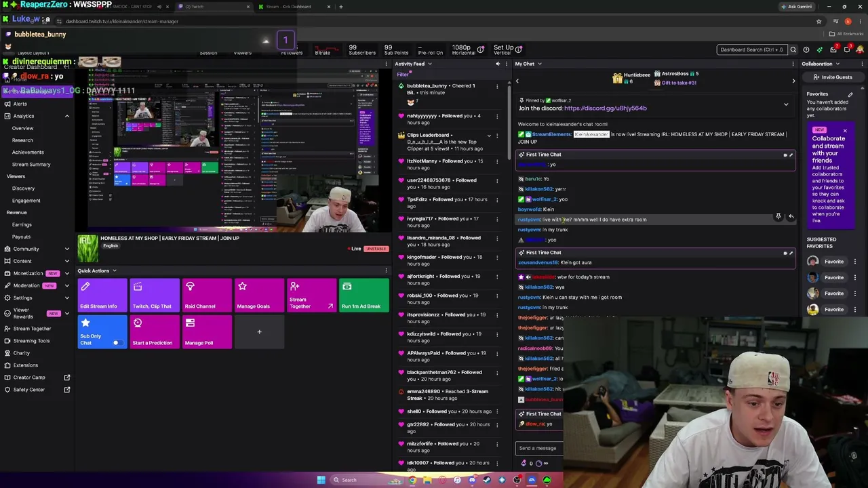Expand the Settings sidebar section
Viewport: 868px width, 488px height.
(66, 298)
